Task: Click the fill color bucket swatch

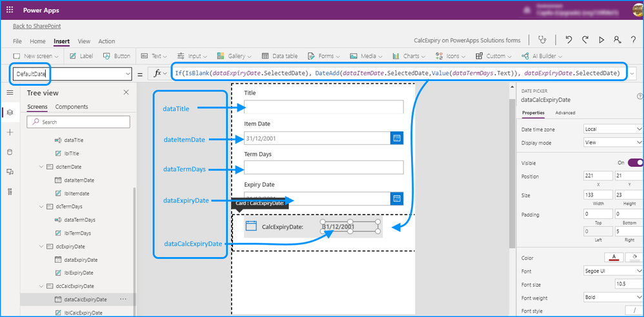Action: coord(635,258)
